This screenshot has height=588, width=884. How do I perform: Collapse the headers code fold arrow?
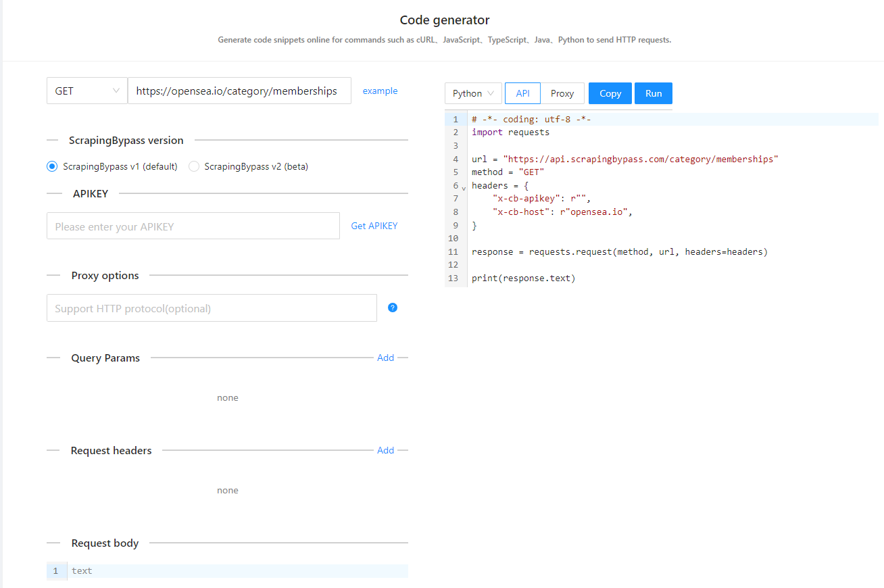click(x=464, y=187)
